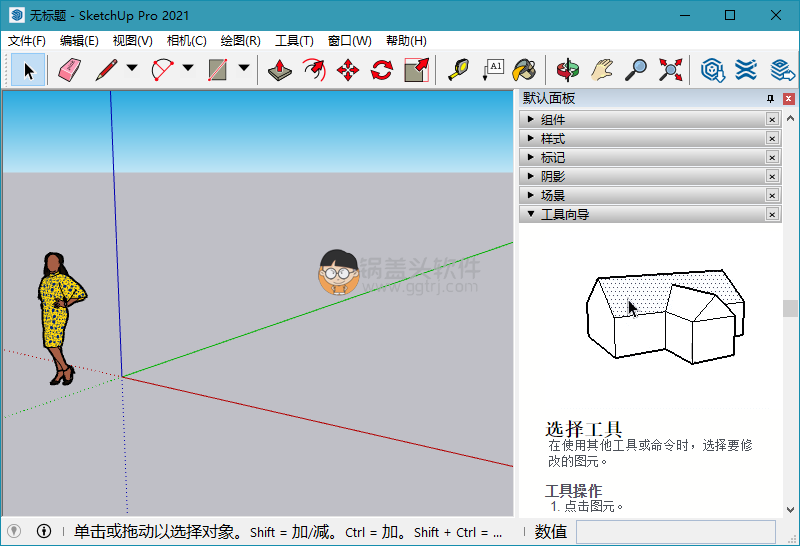Close the 样式 panel with its X

point(772,138)
